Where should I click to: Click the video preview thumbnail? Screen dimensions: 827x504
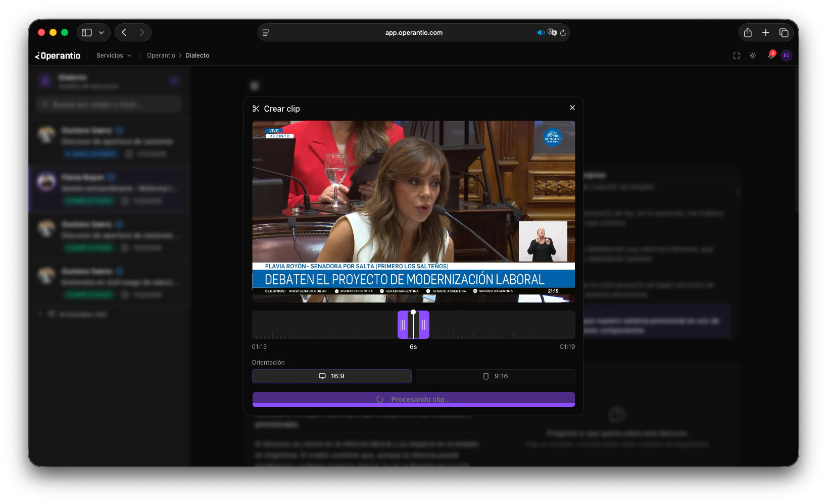[x=413, y=211]
